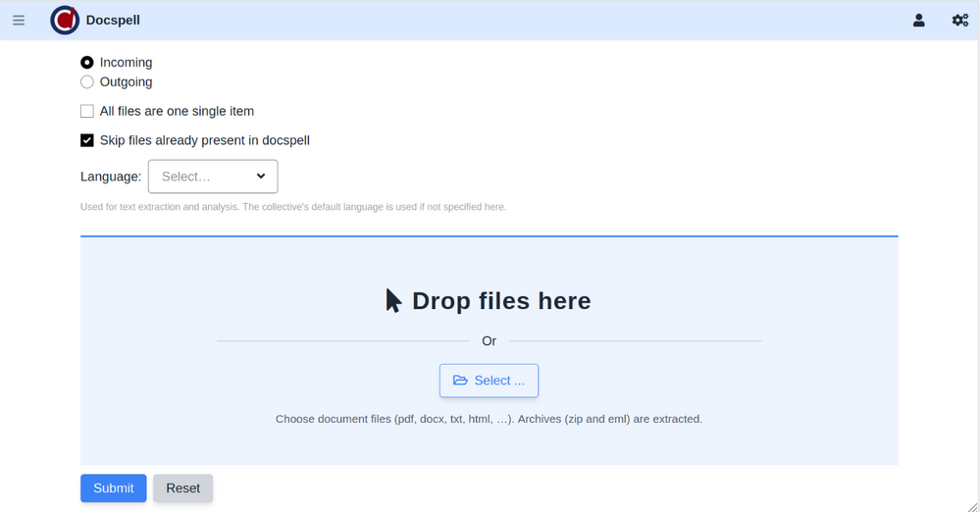Choose the Outgoing radio button

tap(87, 82)
